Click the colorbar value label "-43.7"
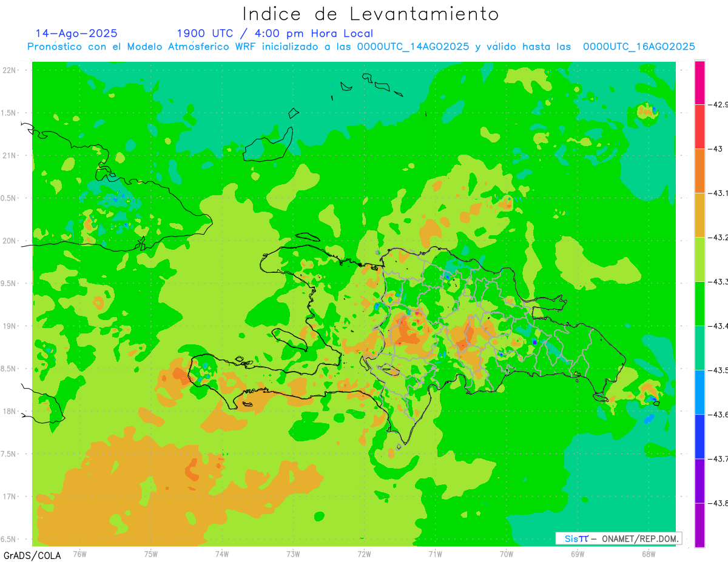Viewport: 728px width, 562px height. (718, 459)
